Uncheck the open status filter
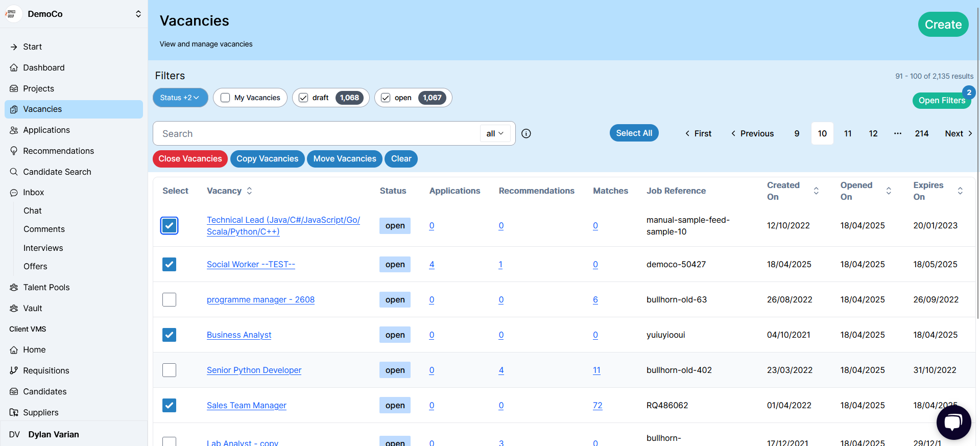980x446 pixels. point(386,98)
